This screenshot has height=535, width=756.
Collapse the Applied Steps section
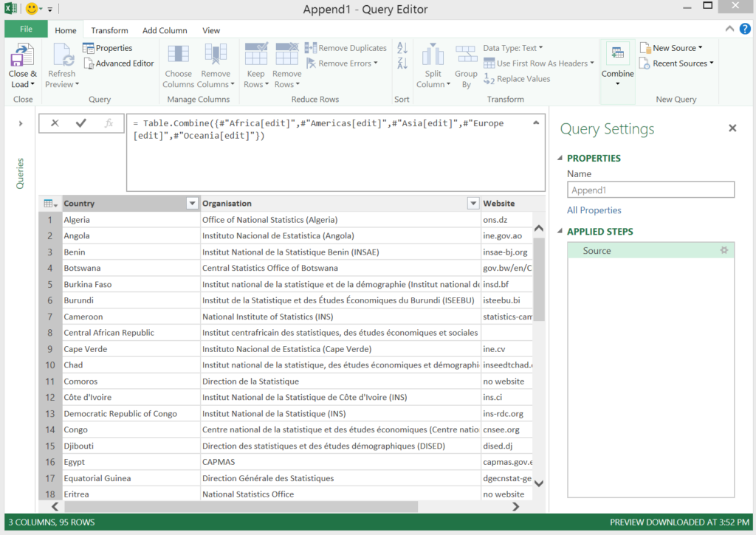(560, 232)
